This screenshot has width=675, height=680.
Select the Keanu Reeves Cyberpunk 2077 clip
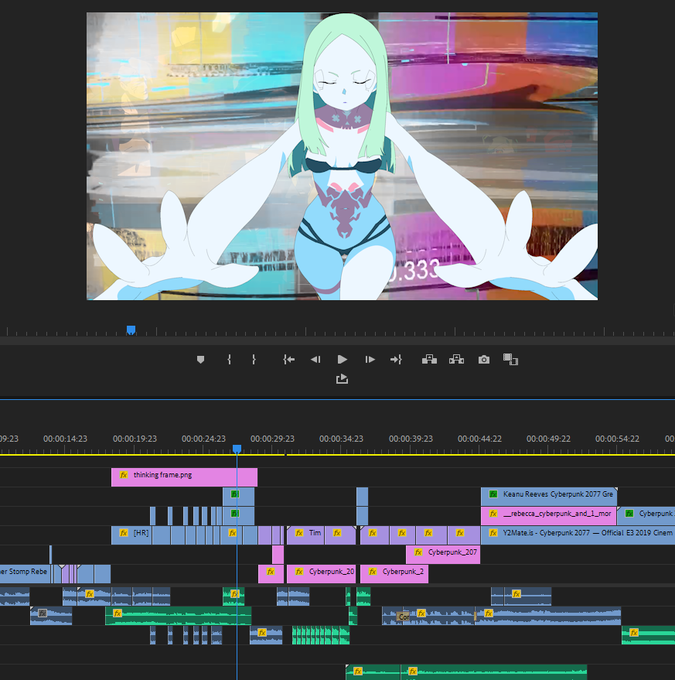pos(549,496)
